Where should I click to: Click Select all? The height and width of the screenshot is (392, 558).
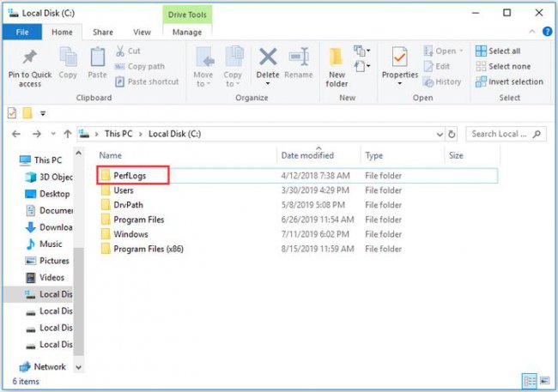tap(498, 51)
